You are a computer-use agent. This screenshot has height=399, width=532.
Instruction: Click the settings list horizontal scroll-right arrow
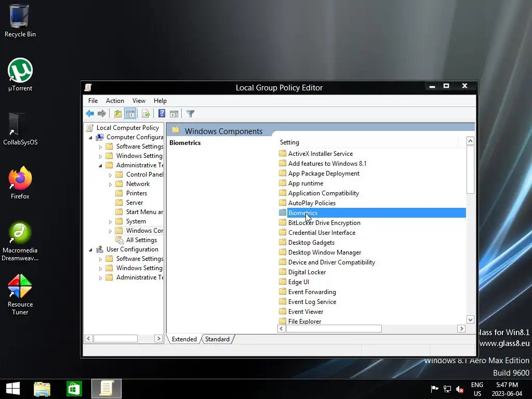click(461, 328)
